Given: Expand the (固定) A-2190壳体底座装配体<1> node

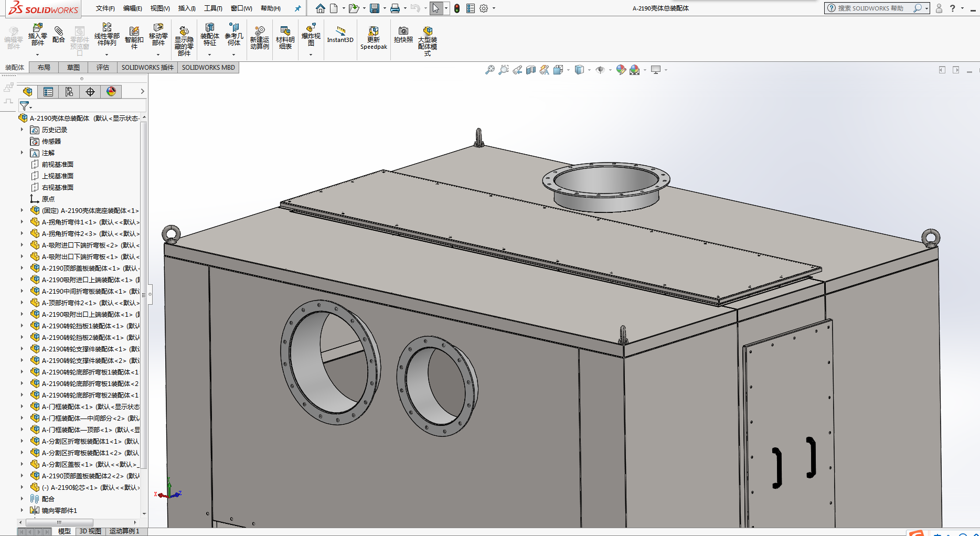Looking at the screenshot, I should pos(22,210).
